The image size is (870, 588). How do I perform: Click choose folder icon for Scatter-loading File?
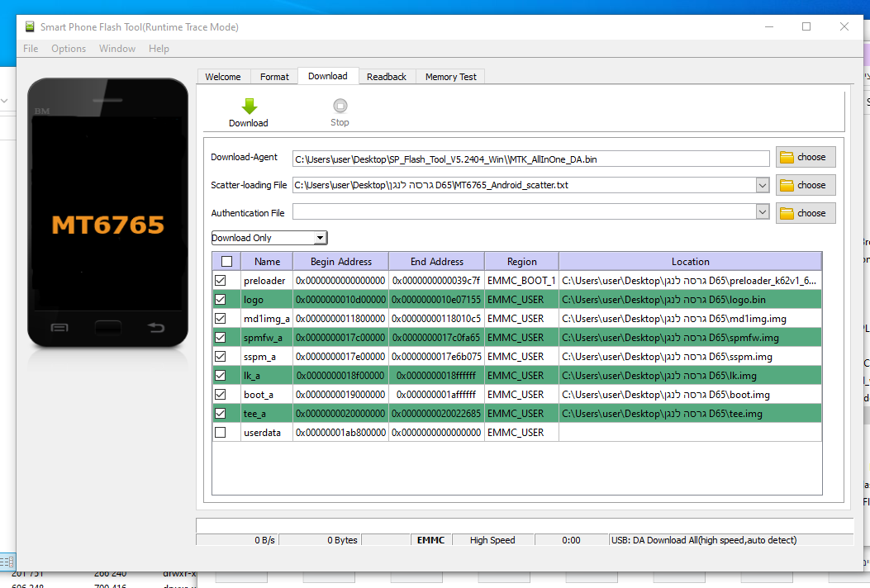[787, 185]
